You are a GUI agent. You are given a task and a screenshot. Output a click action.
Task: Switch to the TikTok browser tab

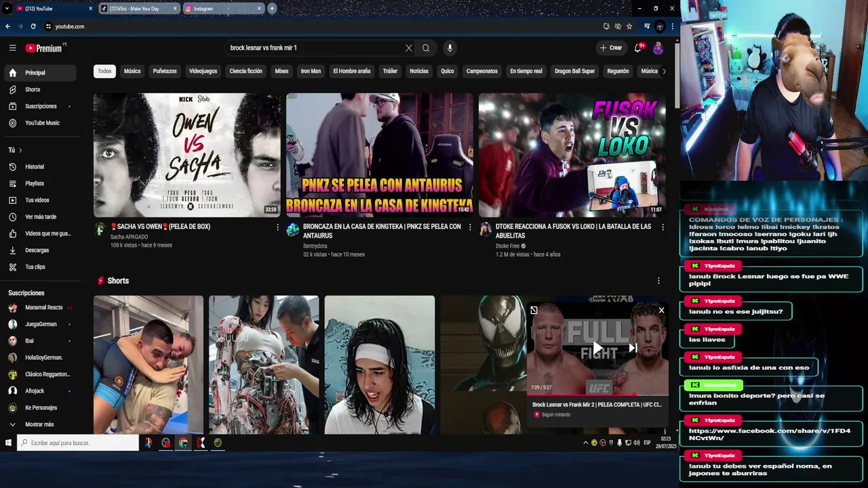(139, 9)
